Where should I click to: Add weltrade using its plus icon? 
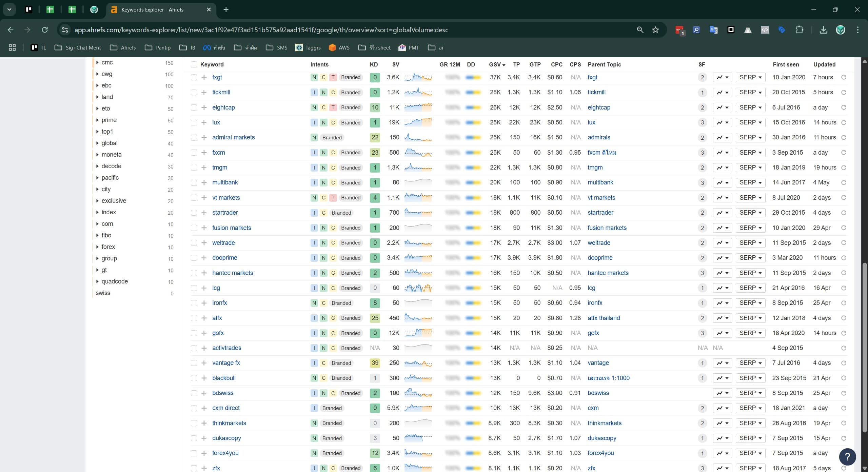(x=204, y=243)
